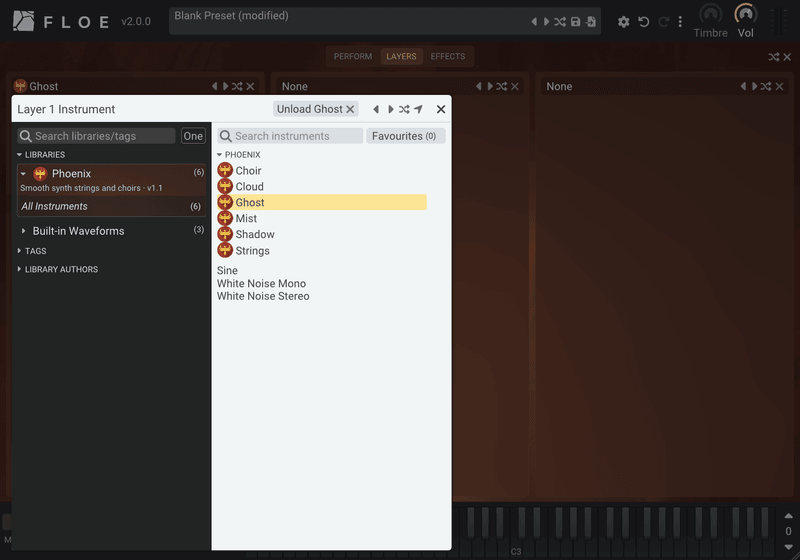The width and height of the screenshot is (800, 560).
Task: Click the scroll-to-current arrow icon in popup
Action: pyautogui.click(x=418, y=109)
